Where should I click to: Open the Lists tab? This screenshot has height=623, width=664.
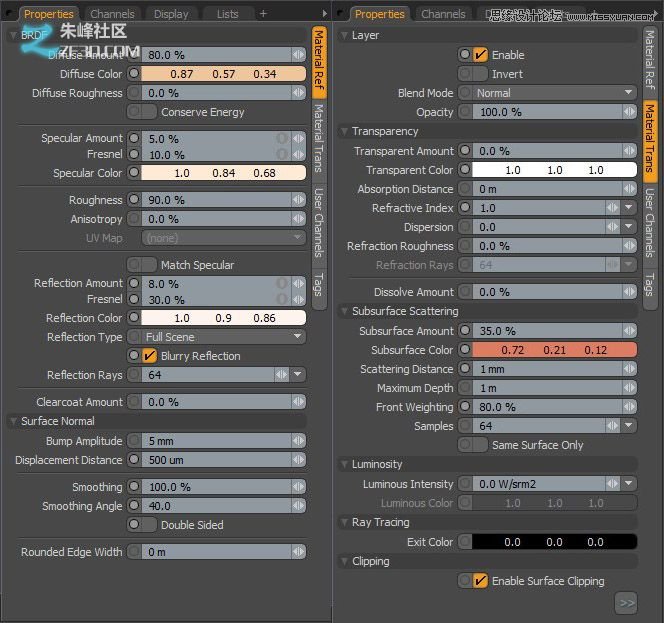click(227, 14)
